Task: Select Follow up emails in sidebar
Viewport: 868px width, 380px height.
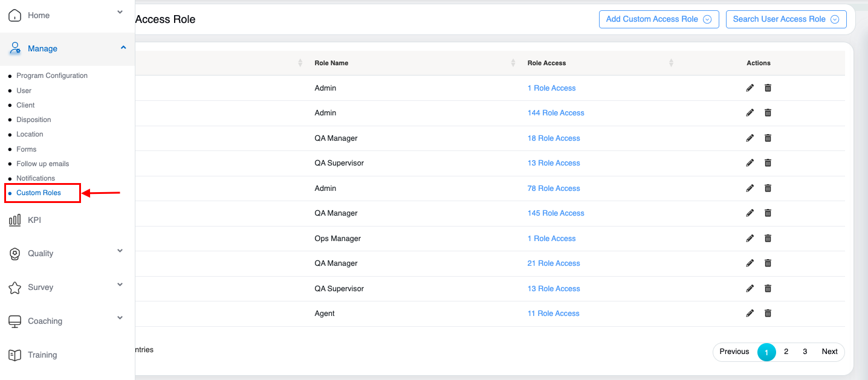Action: (x=42, y=164)
